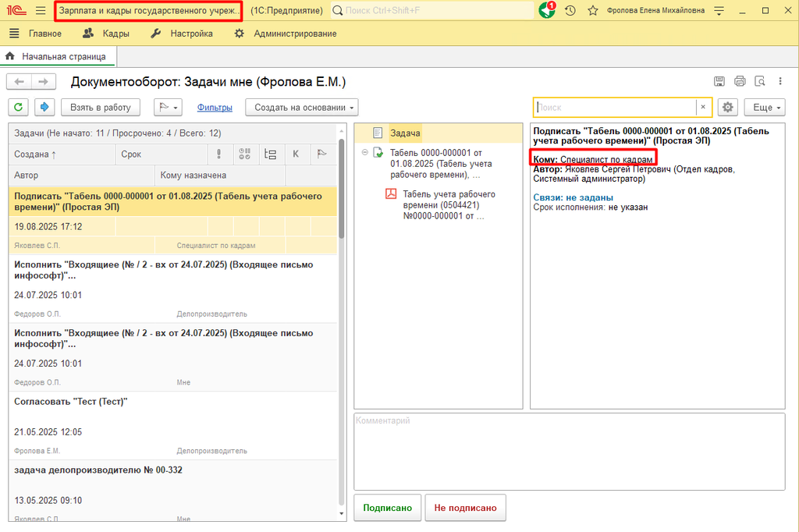Focus the Комментарий text field
The image size is (799, 532).
tap(569, 451)
